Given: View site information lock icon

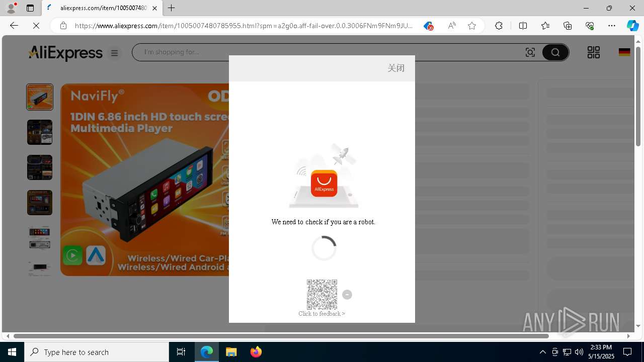Looking at the screenshot, I should pos(63,26).
